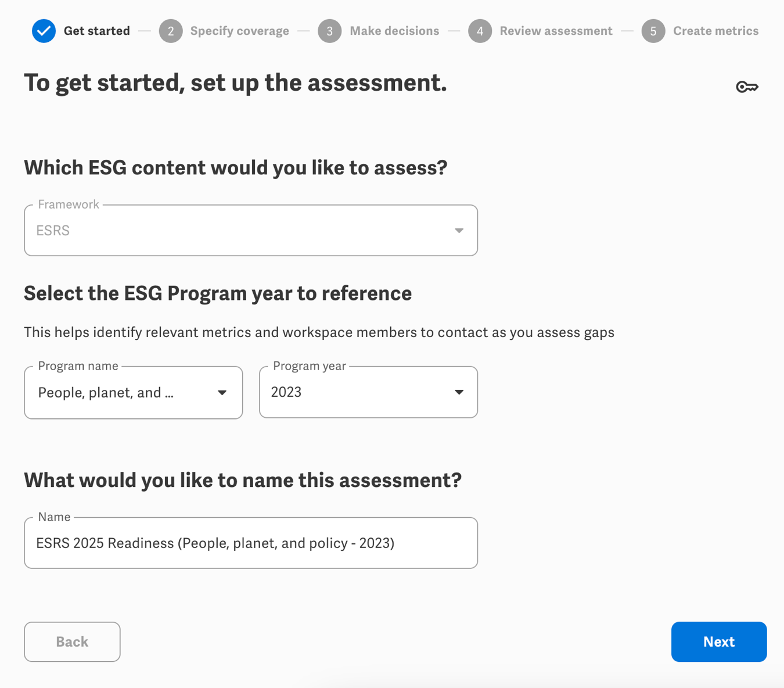
Task: Click into the assessment Name field
Action: tap(250, 543)
